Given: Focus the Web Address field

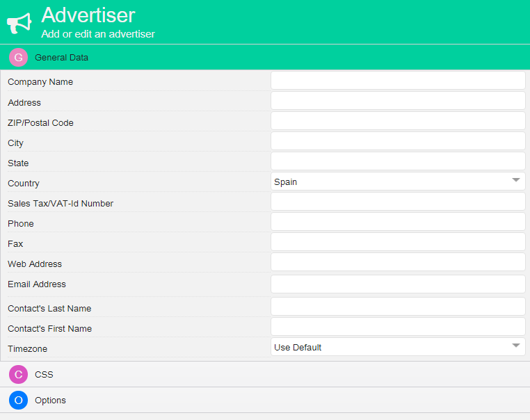Looking at the screenshot, I should coord(397,262).
